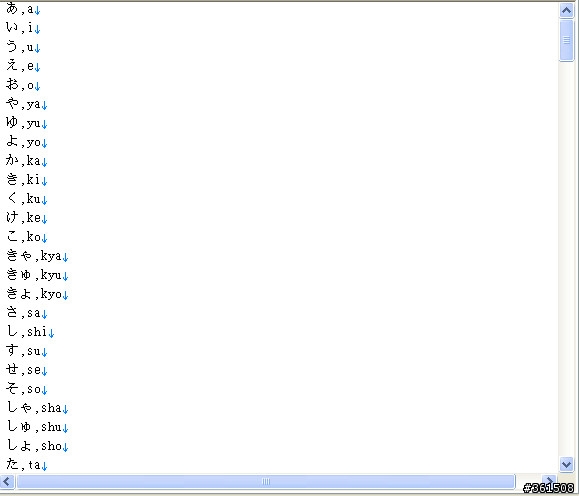Click the vertical scrollbar up arrow

click(x=566, y=10)
